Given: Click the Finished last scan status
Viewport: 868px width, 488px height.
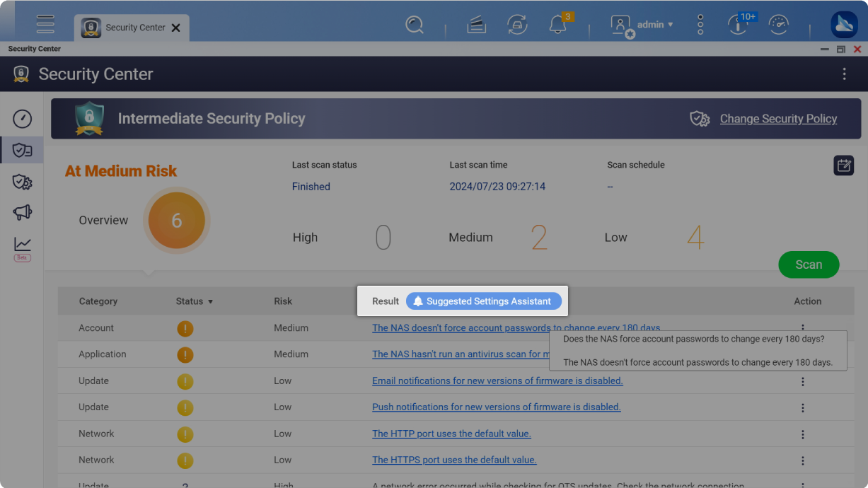Looking at the screenshot, I should click(311, 187).
